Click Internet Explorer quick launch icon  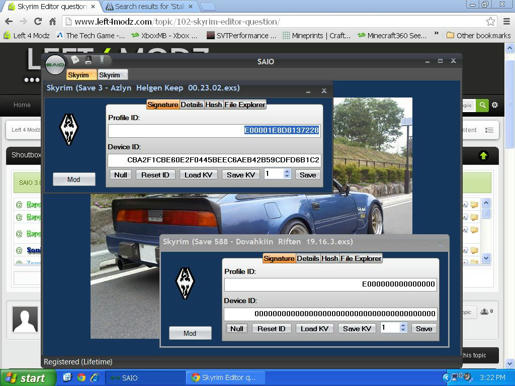click(x=94, y=378)
